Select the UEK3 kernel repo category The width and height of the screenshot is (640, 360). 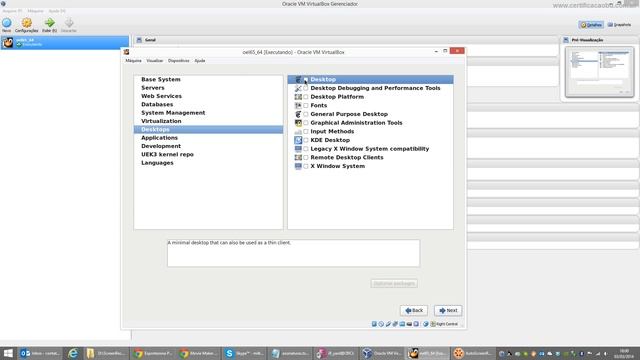[x=208, y=154]
